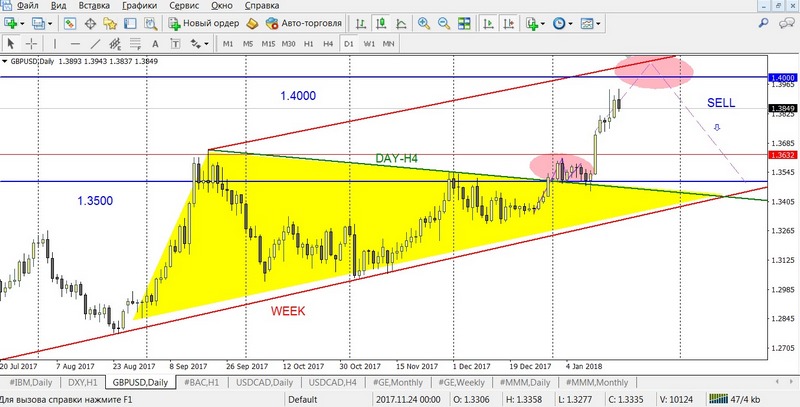Click the Новый ордер button
Viewport: 800px width, 407px height.
203,23
